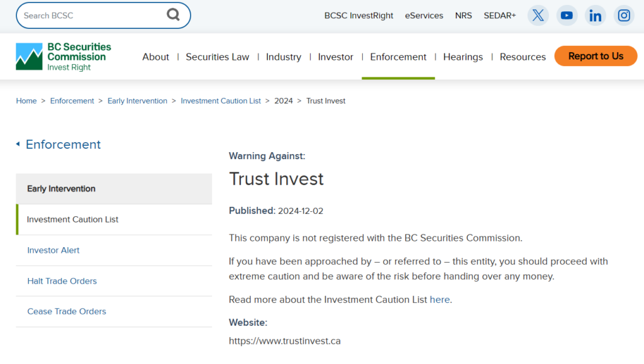
Task: Open the Enforcement main menu item
Action: coord(398,57)
